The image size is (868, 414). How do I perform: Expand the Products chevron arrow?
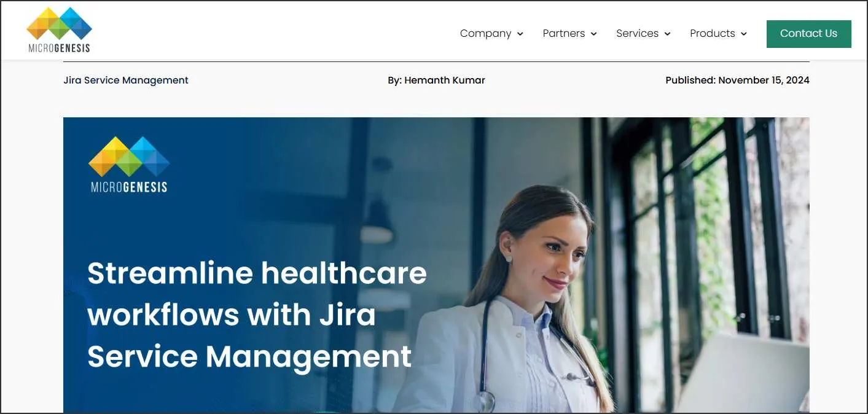744,34
